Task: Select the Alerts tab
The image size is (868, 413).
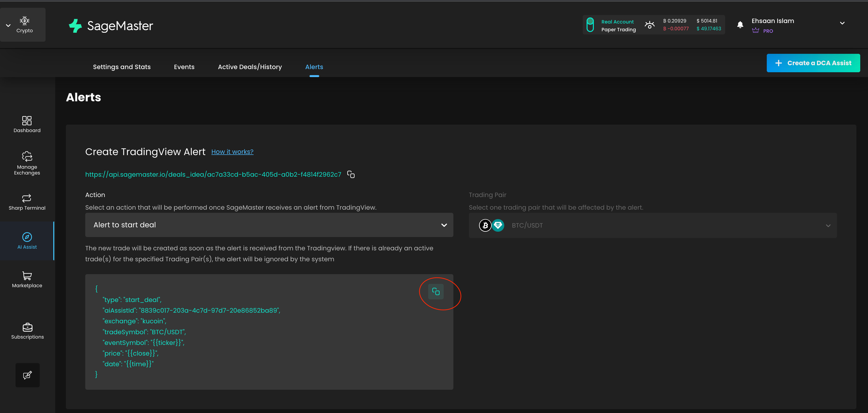Action: click(x=314, y=67)
